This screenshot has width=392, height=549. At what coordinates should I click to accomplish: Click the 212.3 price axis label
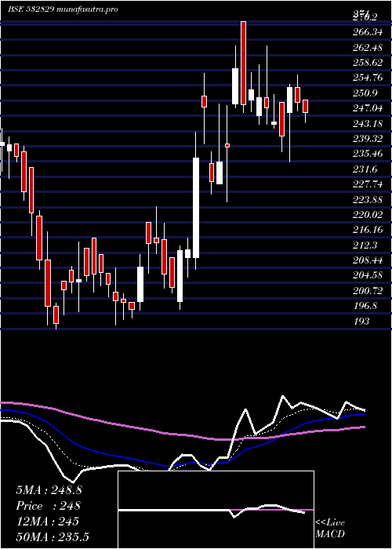coord(365,245)
